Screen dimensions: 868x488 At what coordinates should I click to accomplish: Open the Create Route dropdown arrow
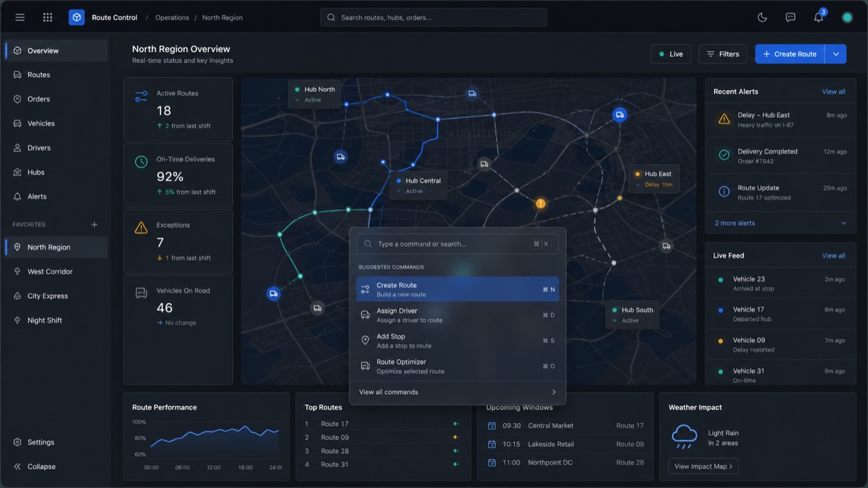(x=835, y=54)
